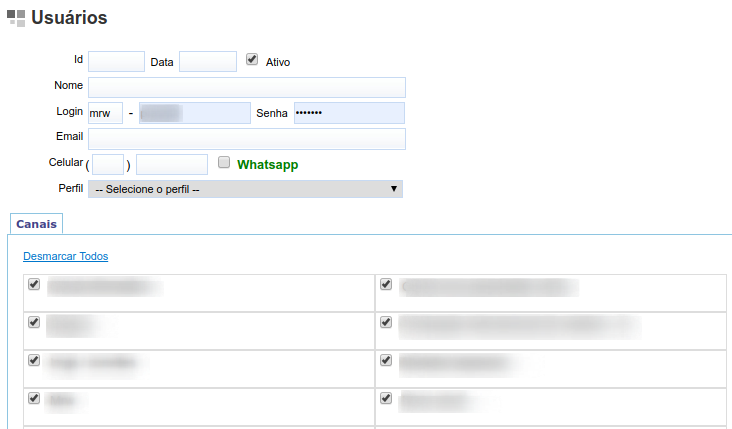
Task: Focus the Login username field after the dash
Action: click(x=194, y=113)
